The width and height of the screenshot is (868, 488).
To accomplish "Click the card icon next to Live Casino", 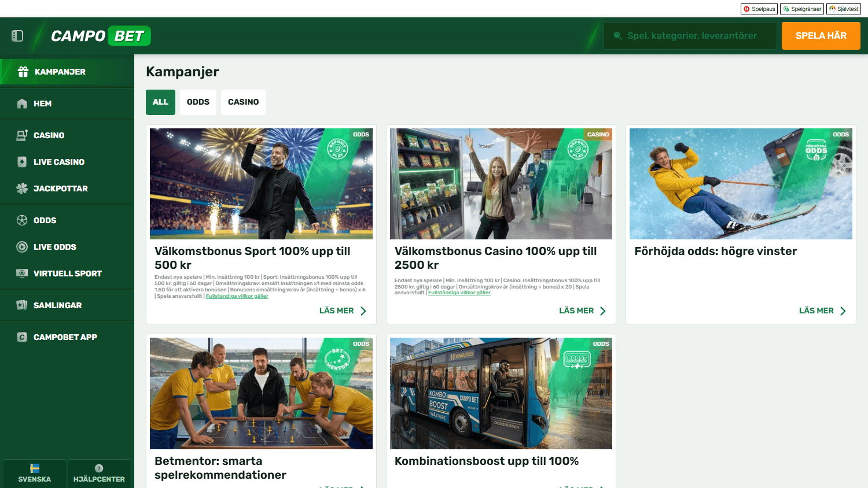I will [22, 162].
